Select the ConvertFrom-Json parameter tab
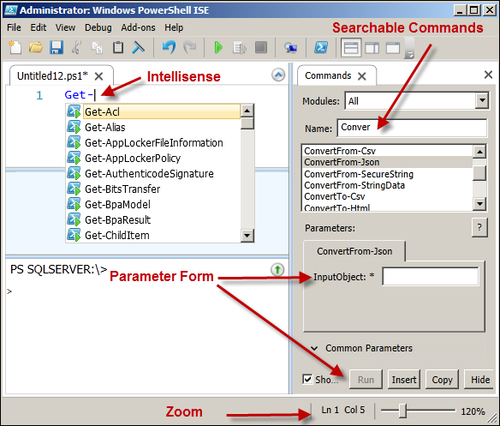This screenshot has height=426, width=500. 355,251
